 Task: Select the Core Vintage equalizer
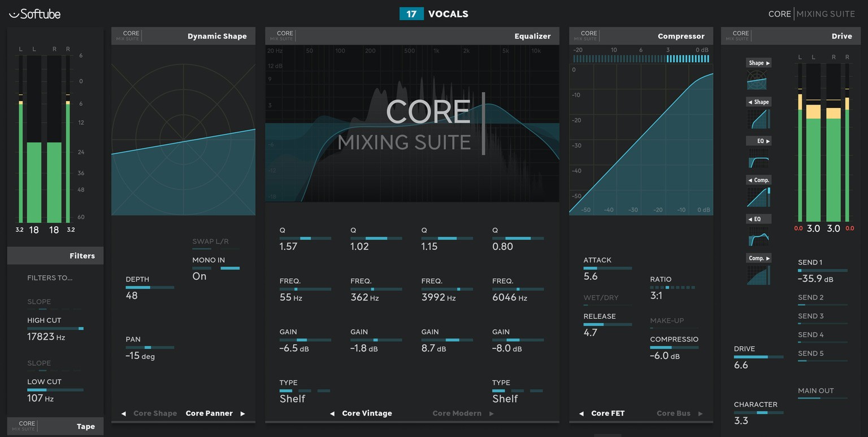tap(367, 413)
